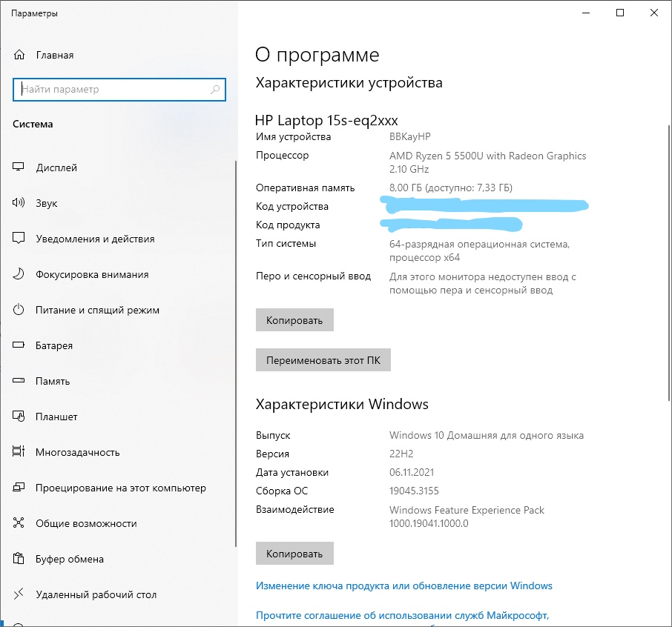Viewport: 672px width, 627px height.
Task: Open the Звук settings page
Action: 46,203
